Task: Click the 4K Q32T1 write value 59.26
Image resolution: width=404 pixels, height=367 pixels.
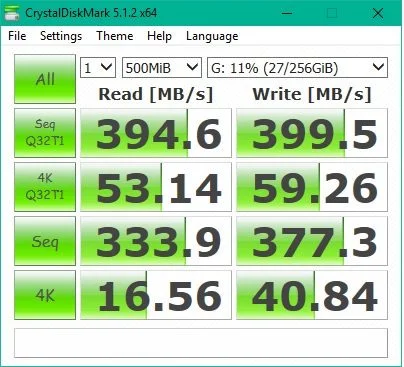Action: click(x=312, y=187)
